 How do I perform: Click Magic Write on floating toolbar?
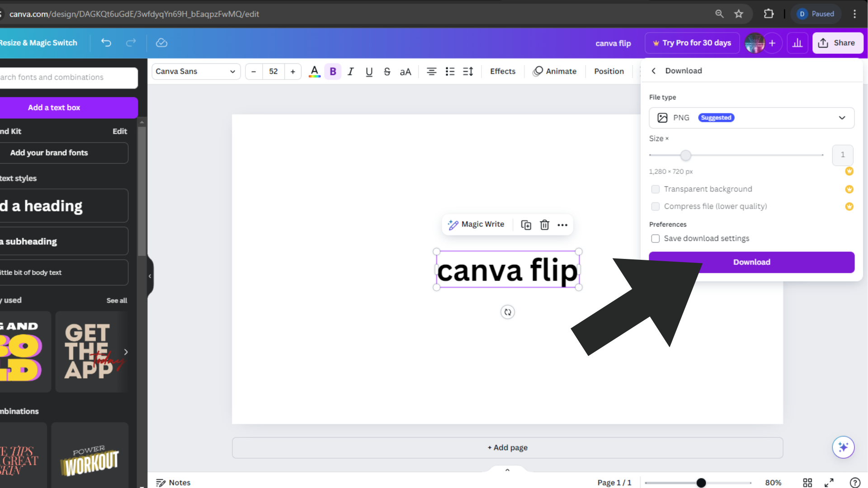[476, 225]
